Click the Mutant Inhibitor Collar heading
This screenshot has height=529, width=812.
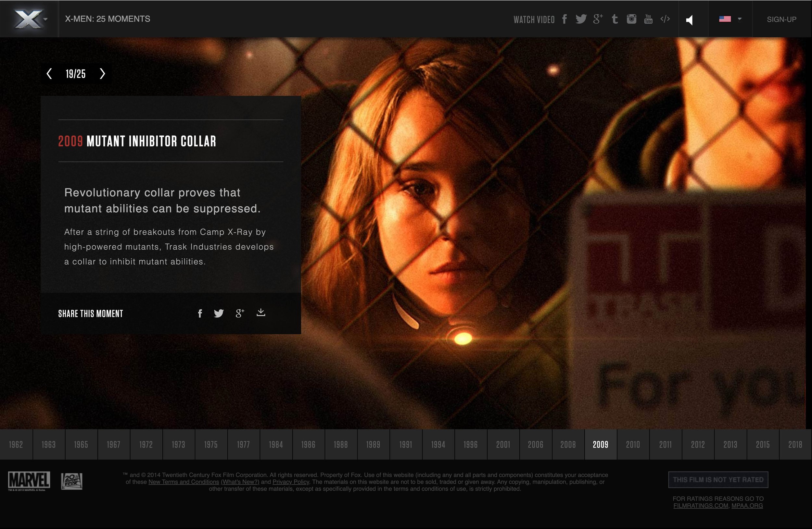point(137,141)
